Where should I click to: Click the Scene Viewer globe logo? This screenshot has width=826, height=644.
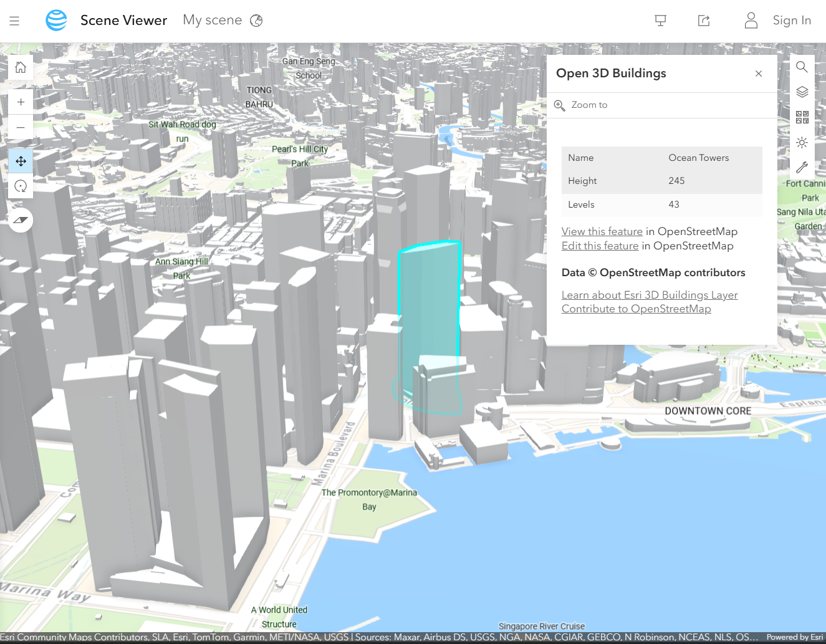pos(56,21)
